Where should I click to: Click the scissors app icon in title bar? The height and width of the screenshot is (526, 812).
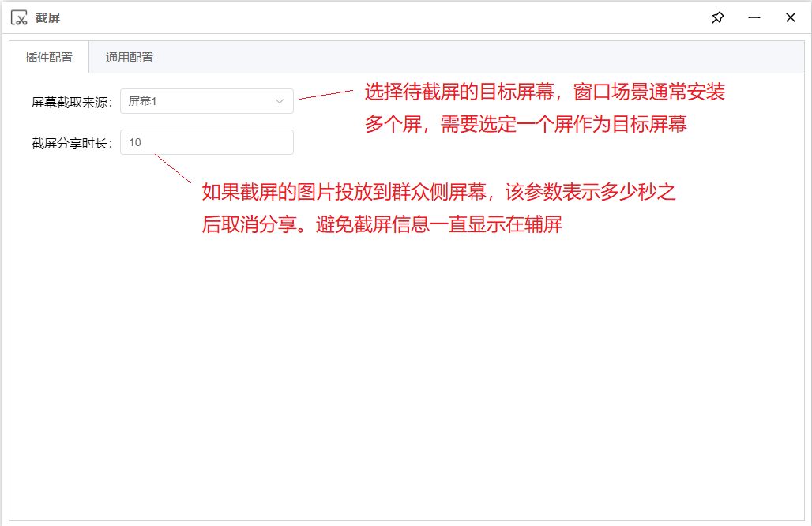[19, 17]
